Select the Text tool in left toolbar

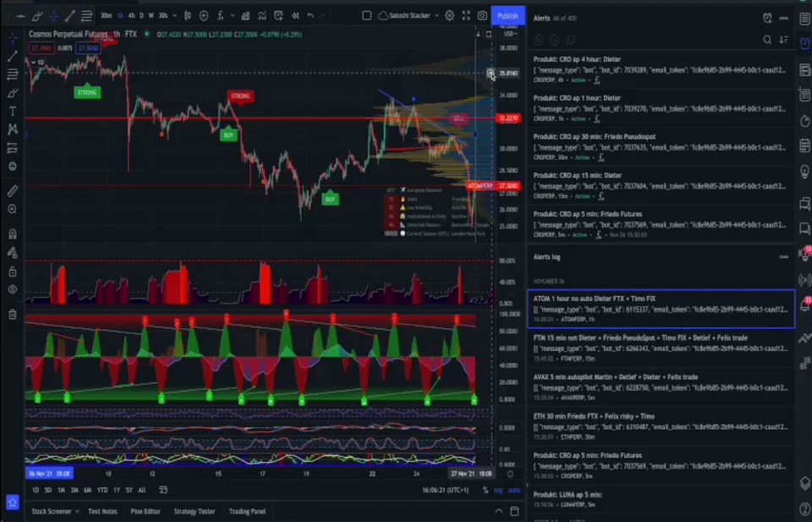(x=13, y=112)
